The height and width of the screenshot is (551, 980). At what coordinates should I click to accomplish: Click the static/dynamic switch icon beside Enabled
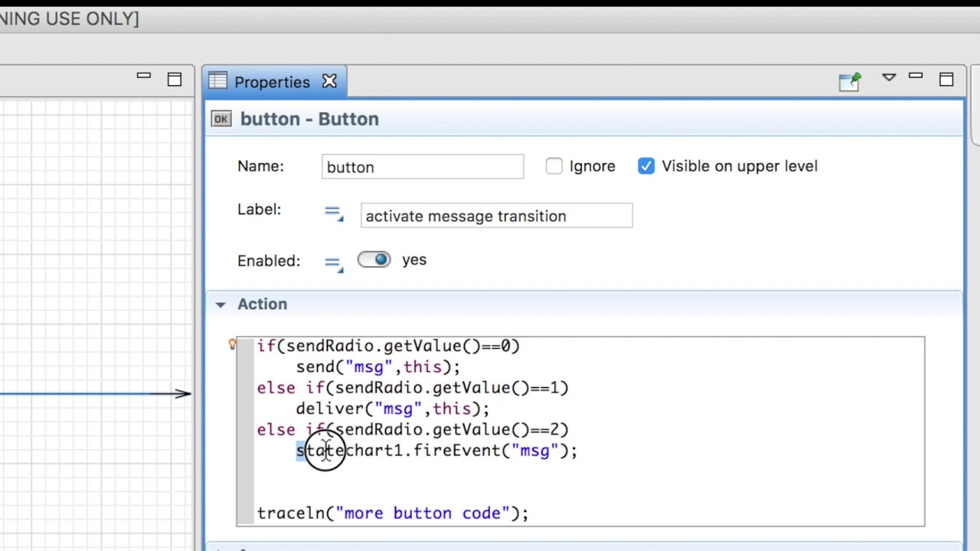coord(333,262)
